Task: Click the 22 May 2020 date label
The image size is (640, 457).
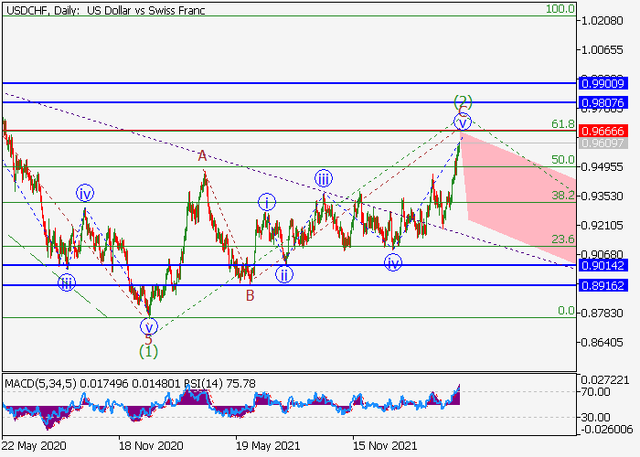Action: coord(33,446)
